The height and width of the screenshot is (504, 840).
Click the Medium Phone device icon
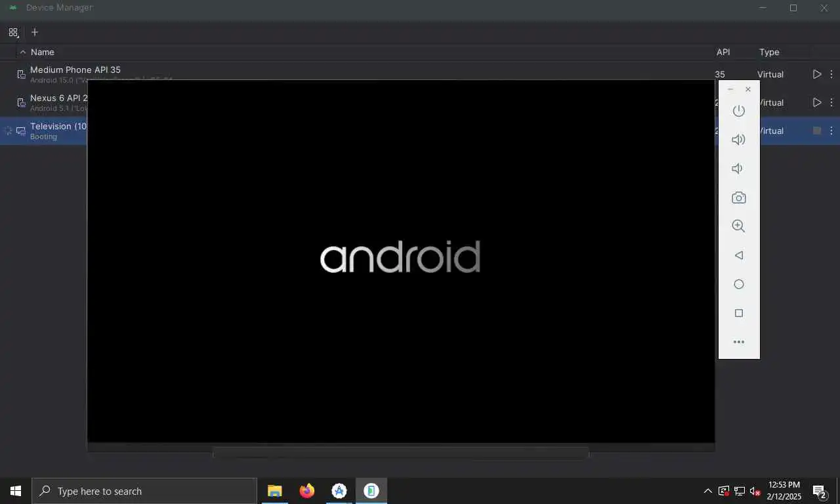[21, 74]
